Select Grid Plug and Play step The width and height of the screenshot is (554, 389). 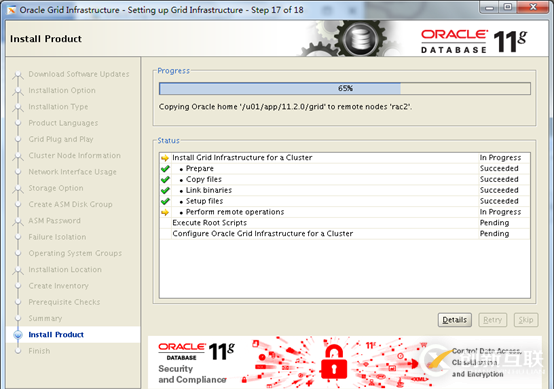pyautogui.click(x=61, y=139)
